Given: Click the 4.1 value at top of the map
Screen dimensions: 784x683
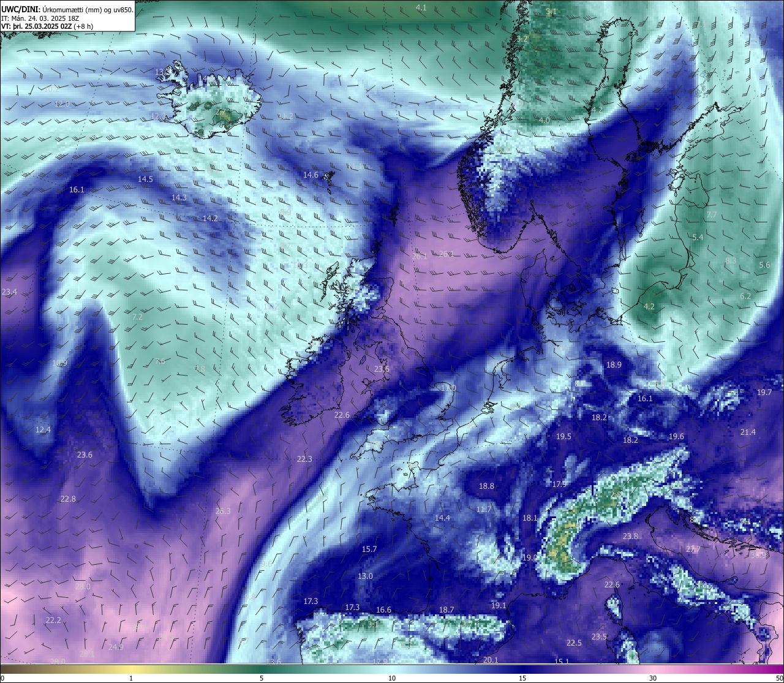Looking at the screenshot, I should tap(421, 8).
